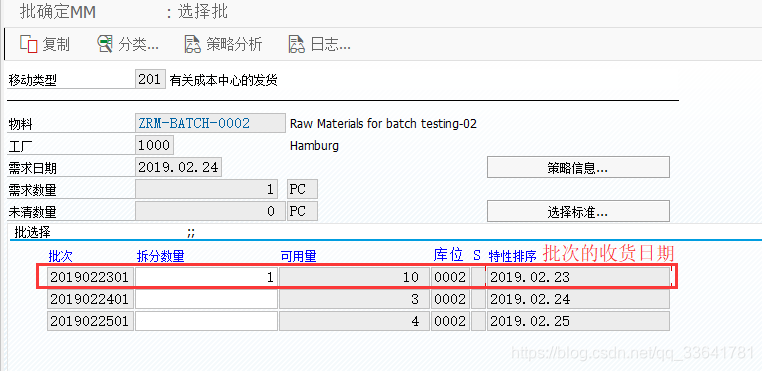Click the 批次 column header
This screenshot has width=762, height=371.
tap(60, 256)
